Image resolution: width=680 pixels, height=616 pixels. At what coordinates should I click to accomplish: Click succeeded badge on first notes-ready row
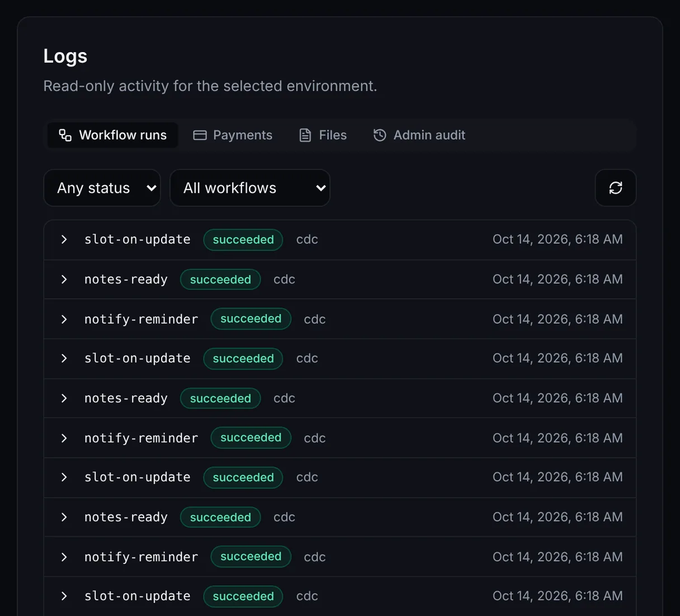point(220,279)
